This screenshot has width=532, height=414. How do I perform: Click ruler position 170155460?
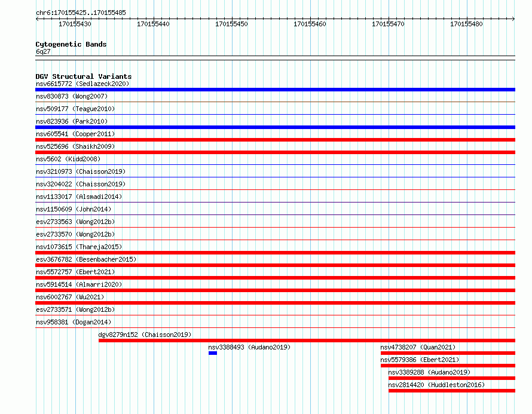pos(310,24)
